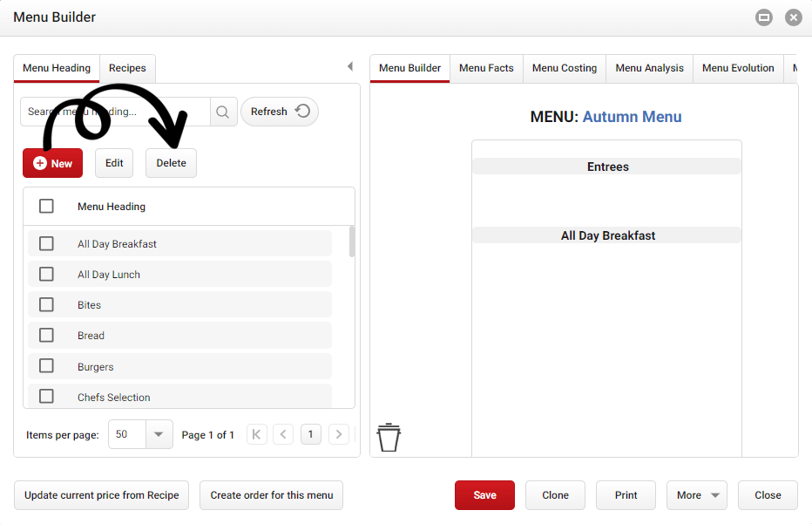Click the Chefs Selection row text

coord(114,397)
